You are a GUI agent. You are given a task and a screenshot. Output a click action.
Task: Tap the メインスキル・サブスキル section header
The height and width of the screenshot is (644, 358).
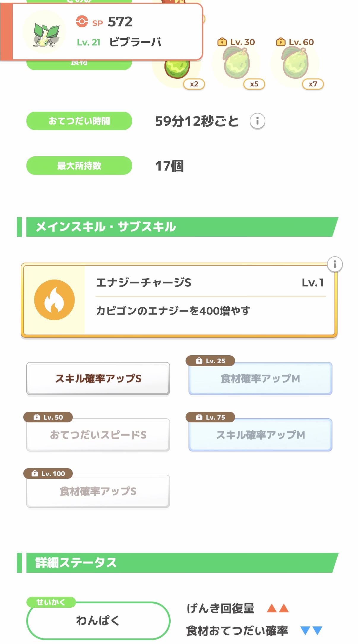(x=178, y=227)
